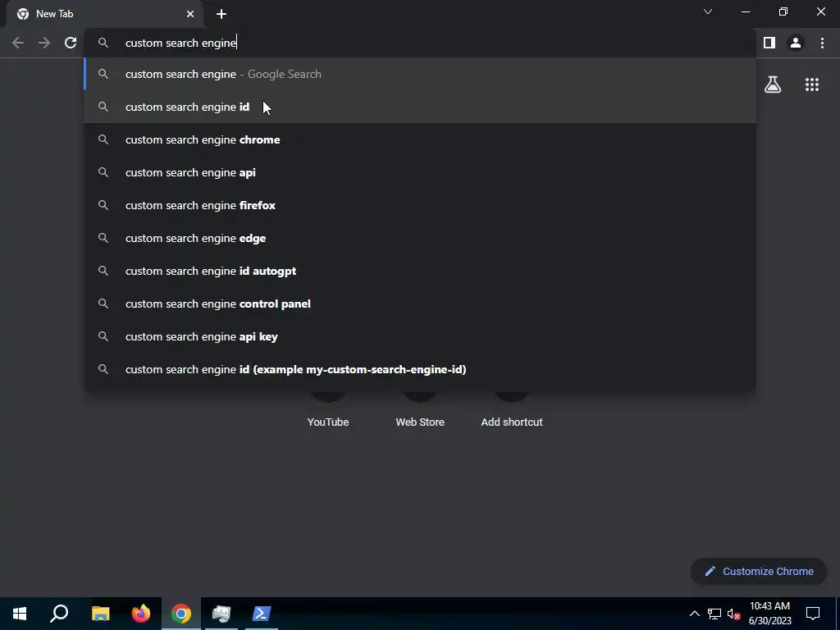
Task: Click the Customize Chrome button
Action: pos(759,571)
